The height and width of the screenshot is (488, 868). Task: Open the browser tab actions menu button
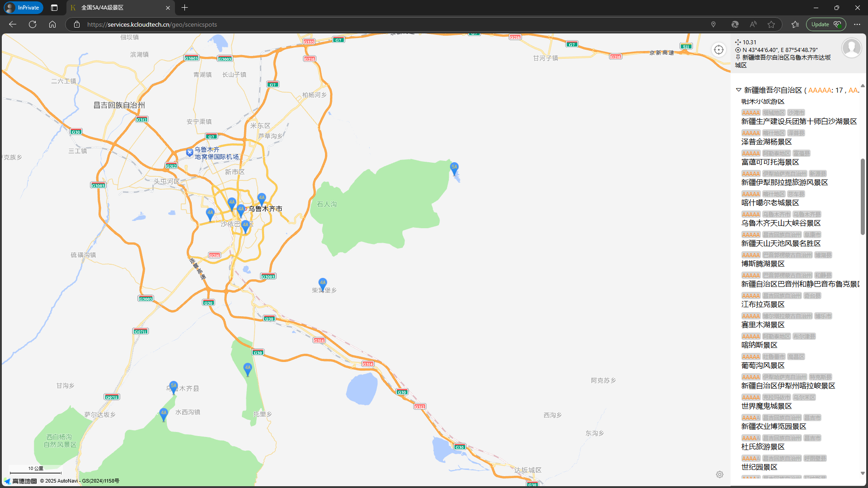(x=54, y=8)
